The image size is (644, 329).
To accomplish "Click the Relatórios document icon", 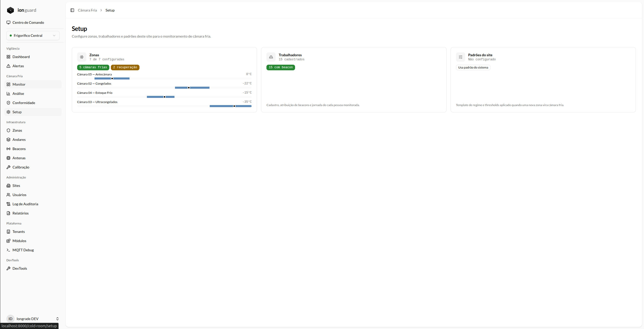I will 8,213.
